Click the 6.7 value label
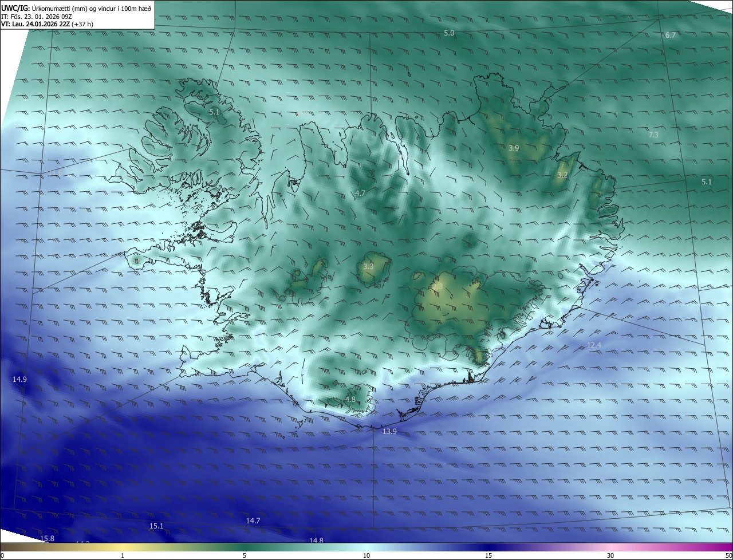The height and width of the screenshot is (560, 733). [671, 35]
